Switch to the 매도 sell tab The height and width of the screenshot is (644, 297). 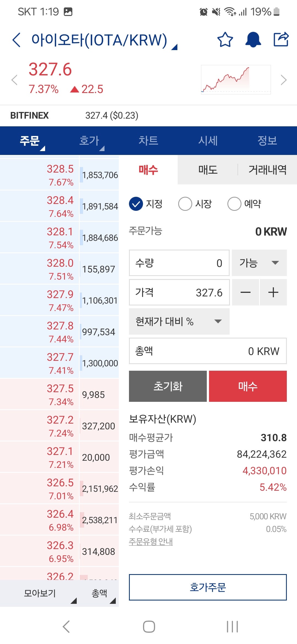[x=208, y=170]
